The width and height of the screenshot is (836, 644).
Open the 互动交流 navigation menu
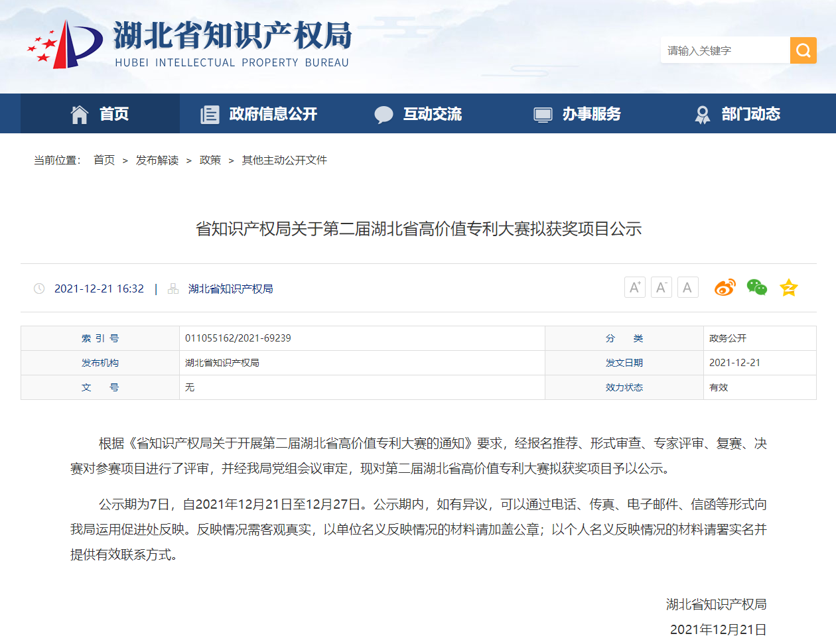pos(419,114)
